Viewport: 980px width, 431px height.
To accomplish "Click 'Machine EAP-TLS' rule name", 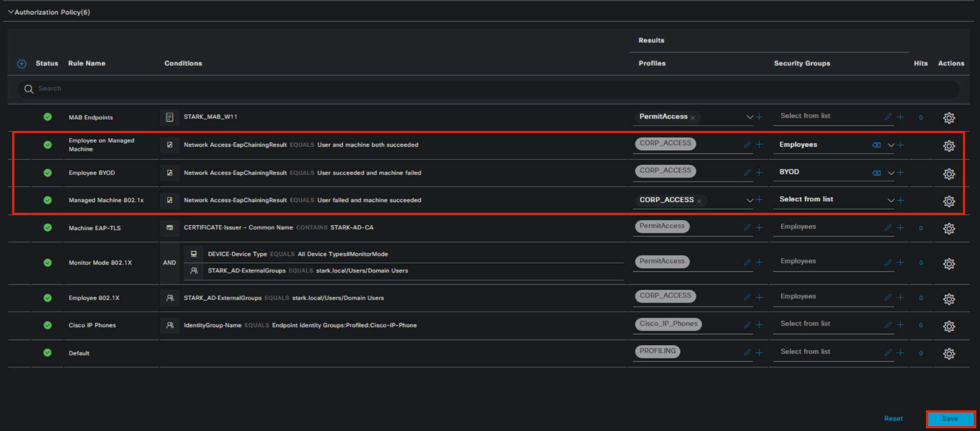I will tap(95, 228).
